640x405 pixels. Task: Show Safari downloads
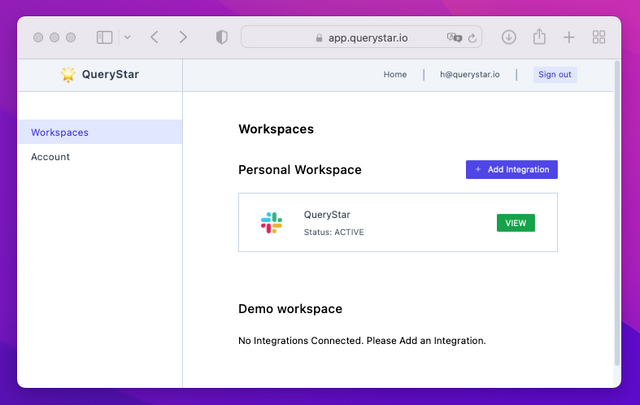coord(509,37)
